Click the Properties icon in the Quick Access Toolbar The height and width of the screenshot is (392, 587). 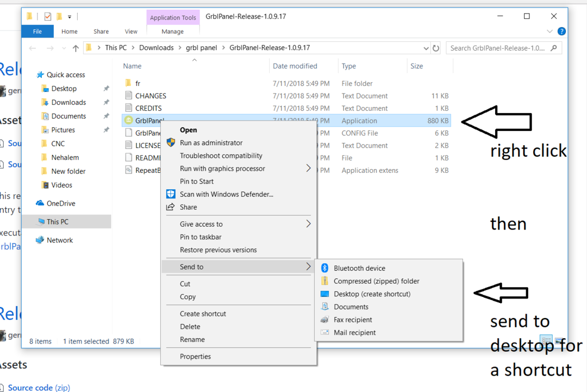pos(47,16)
